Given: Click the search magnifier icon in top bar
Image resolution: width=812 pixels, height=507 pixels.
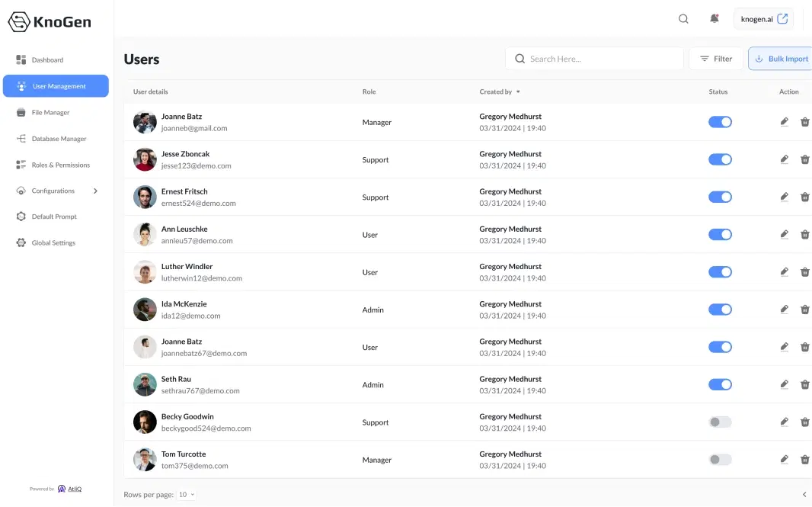Looking at the screenshot, I should click(683, 19).
